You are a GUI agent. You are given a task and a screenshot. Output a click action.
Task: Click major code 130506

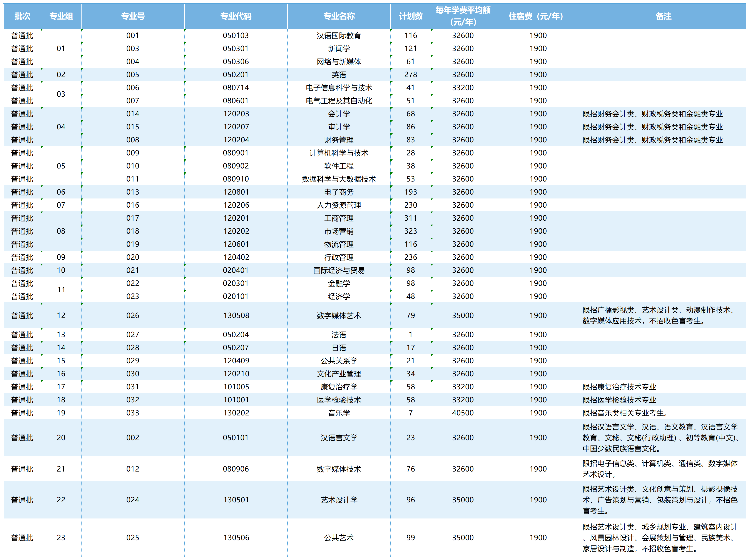pos(236,537)
